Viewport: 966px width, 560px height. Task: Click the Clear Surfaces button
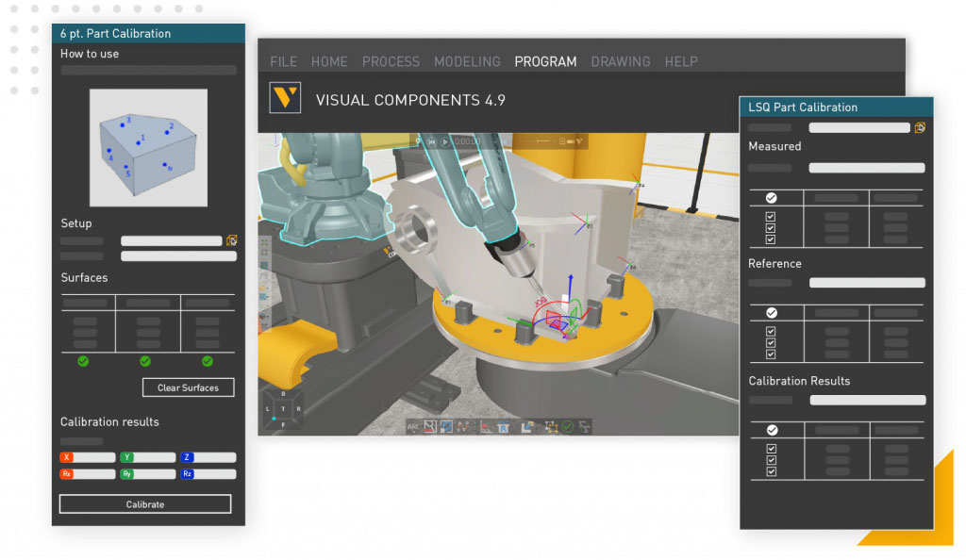188,387
